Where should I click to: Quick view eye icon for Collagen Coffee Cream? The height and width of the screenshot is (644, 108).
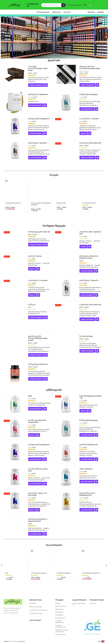pos(46,85)
